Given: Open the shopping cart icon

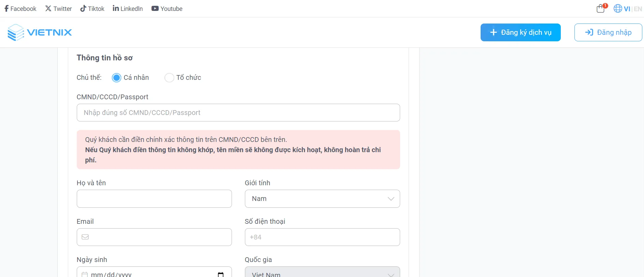Looking at the screenshot, I should pos(601,9).
